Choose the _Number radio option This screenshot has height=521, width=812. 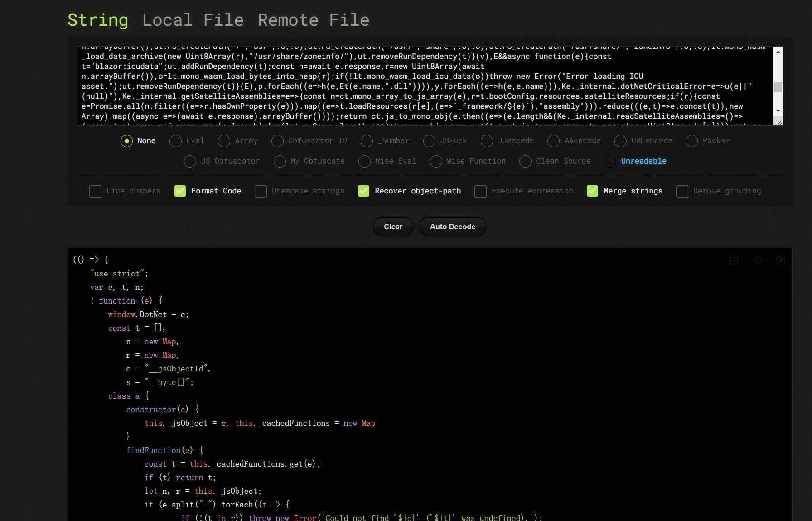pos(367,141)
